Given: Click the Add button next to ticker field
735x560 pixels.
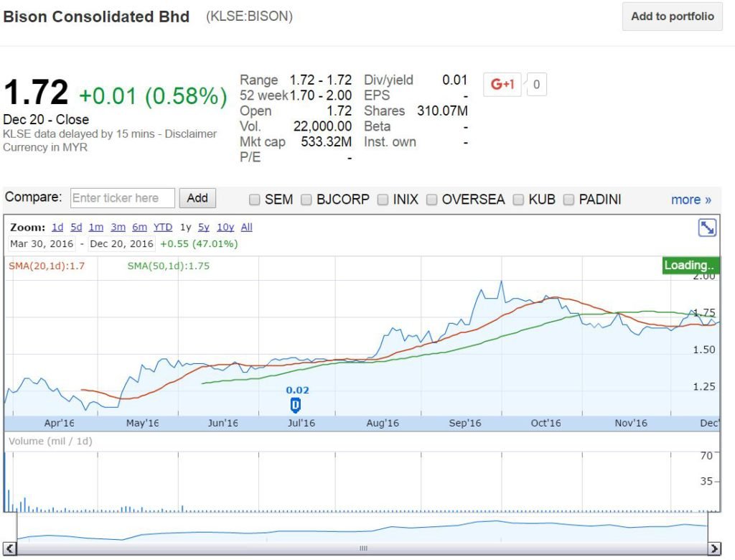Looking at the screenshot, I should 197,198.
